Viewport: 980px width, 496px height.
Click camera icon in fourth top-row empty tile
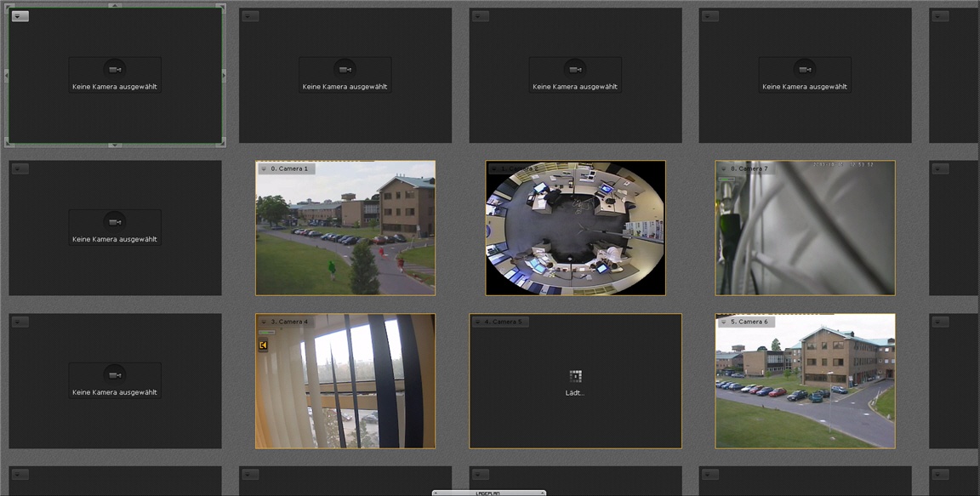tap(805, 70)
